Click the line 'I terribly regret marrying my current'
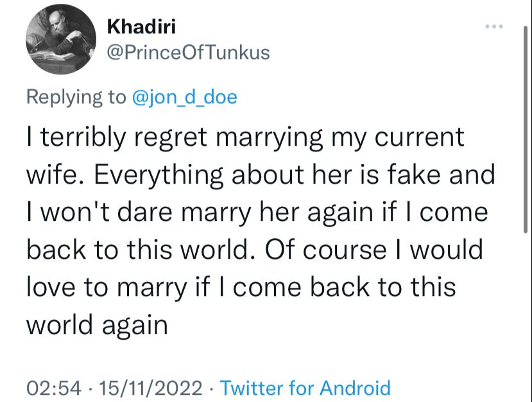This screenshot has height=402, width=532. [245, 137]
